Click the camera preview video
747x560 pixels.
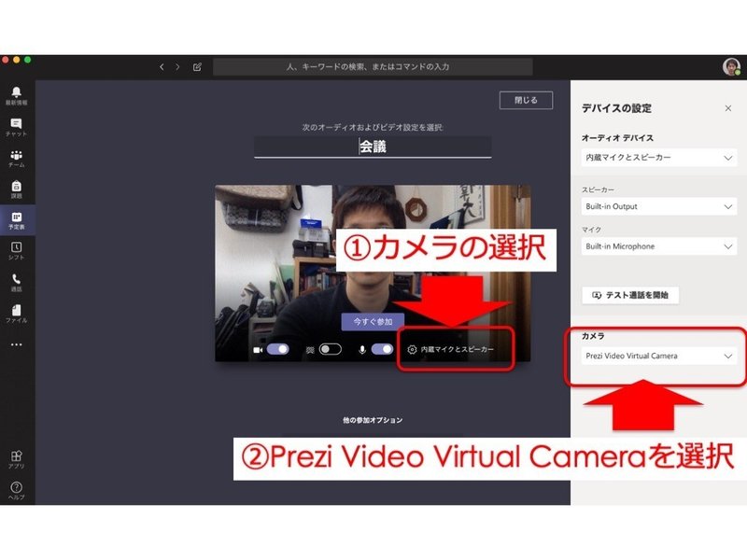(373, 273)
